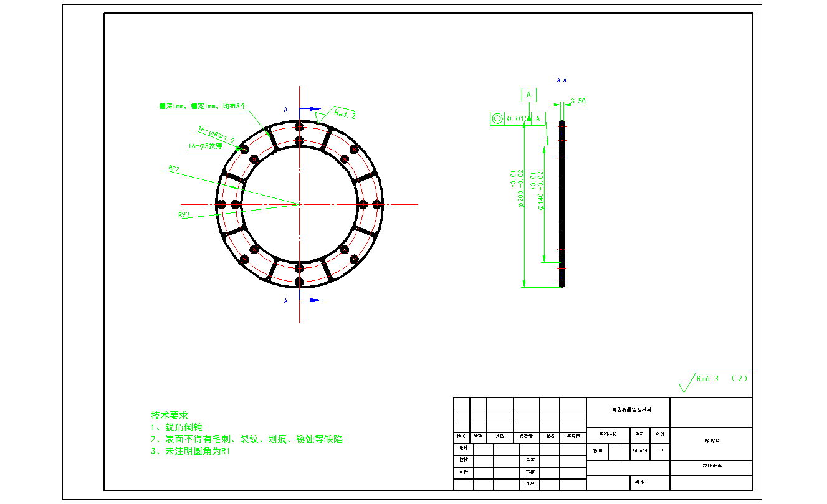Click the 未注明圆角为R1 requirement line
The image size is (827, 504).
tap(191, 451)
